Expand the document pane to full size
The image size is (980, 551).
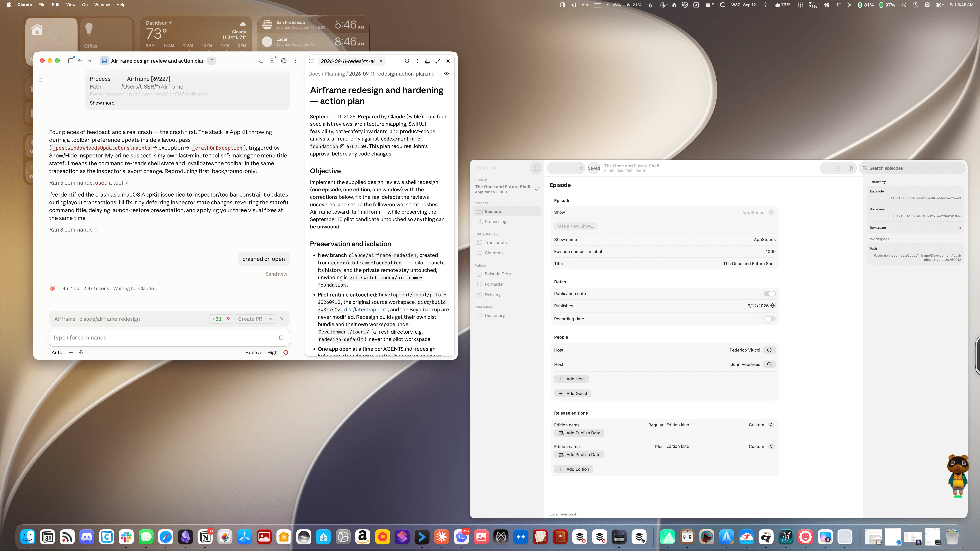click(x=438, y=61)
